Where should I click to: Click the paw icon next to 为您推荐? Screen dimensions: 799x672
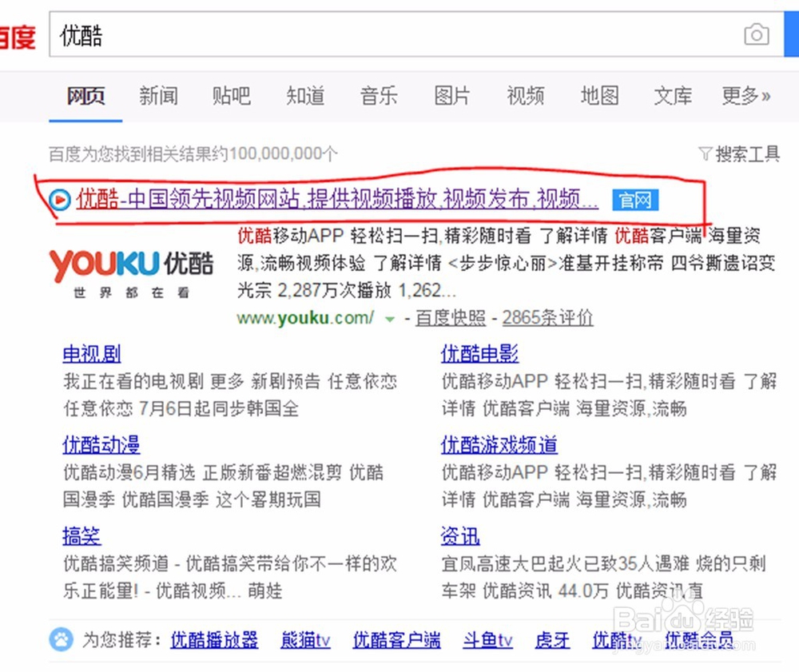tap(62, 639)
